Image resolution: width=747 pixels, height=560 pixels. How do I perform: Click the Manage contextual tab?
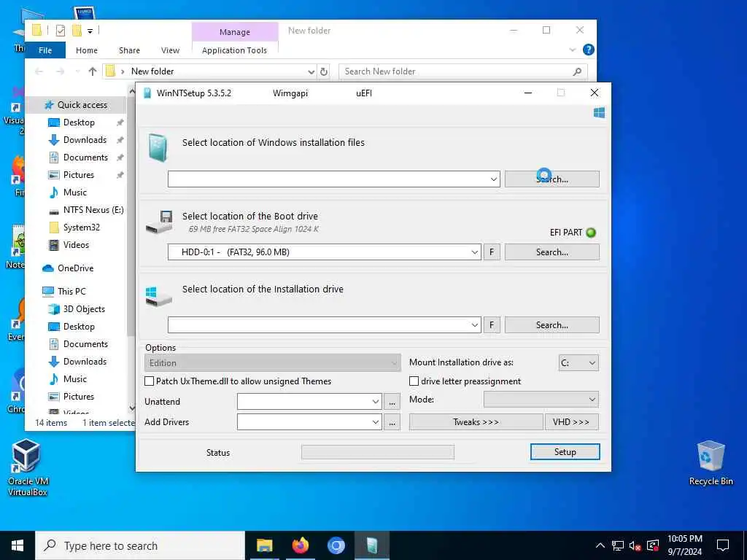click(235, 32)
